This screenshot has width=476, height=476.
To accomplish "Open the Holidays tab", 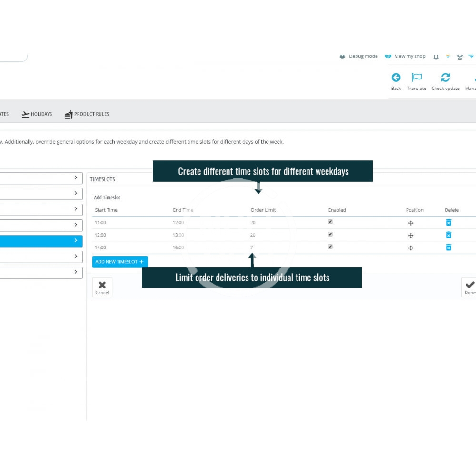I will click(x=37, y=114).
